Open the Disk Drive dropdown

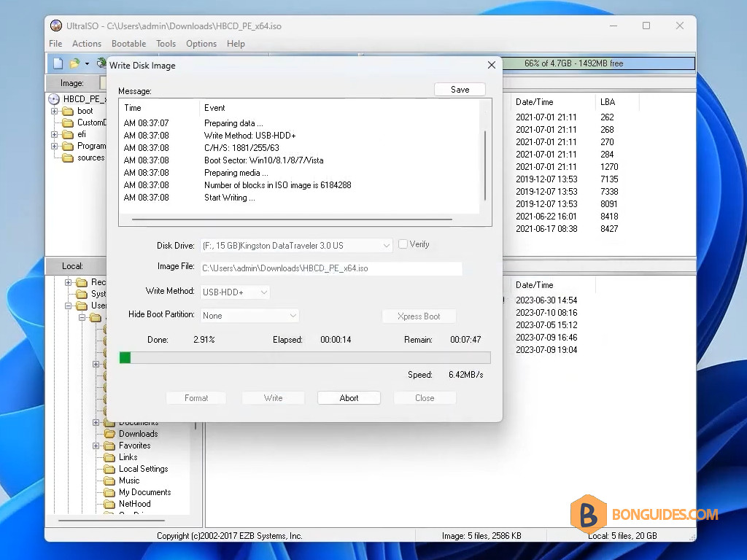point(387,246)
